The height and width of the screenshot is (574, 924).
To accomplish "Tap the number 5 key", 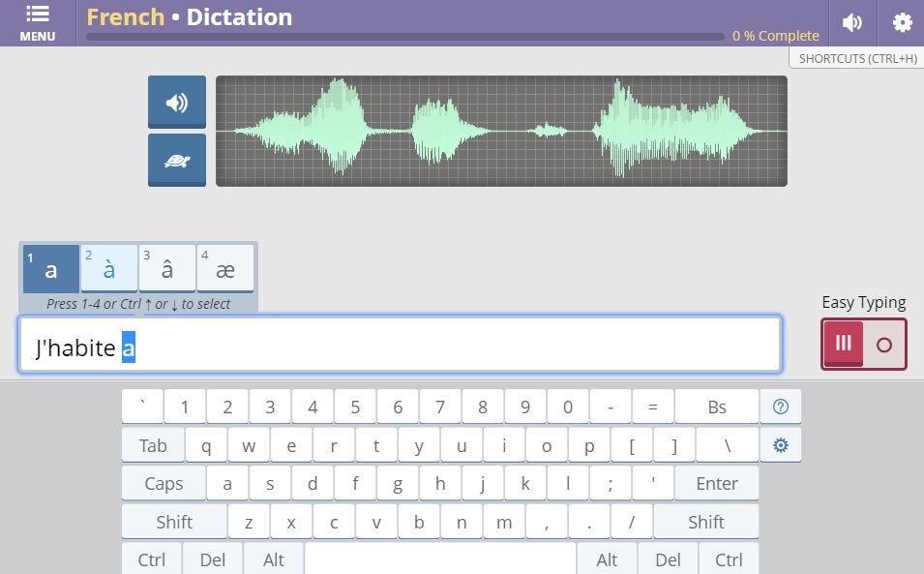I will [x=355, y=407].
